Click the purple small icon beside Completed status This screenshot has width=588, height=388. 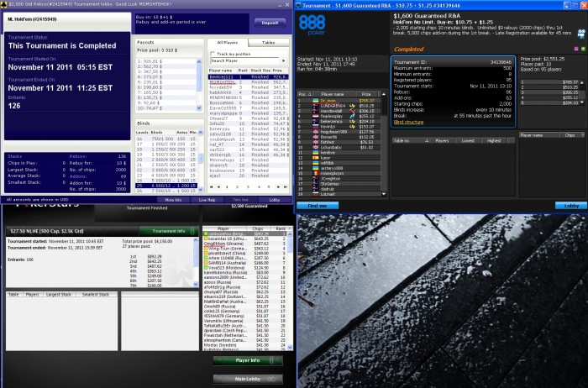(576, 49)
